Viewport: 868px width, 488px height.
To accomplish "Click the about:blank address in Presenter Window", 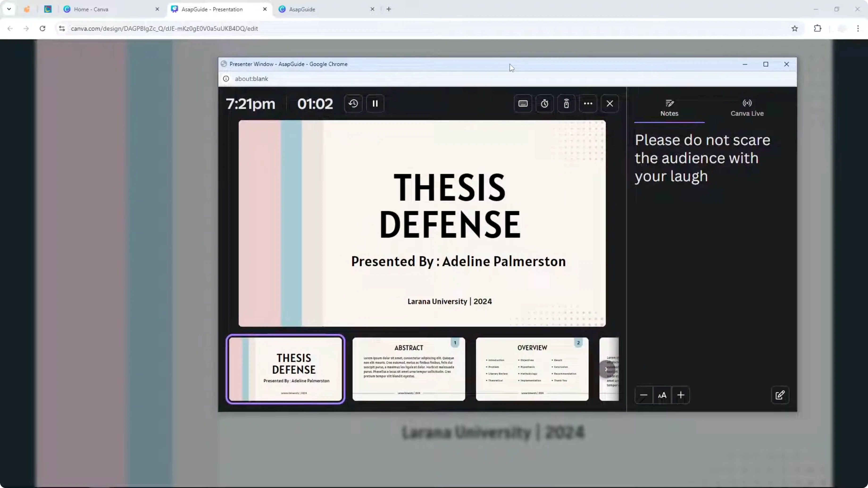I will coord(251,79).
